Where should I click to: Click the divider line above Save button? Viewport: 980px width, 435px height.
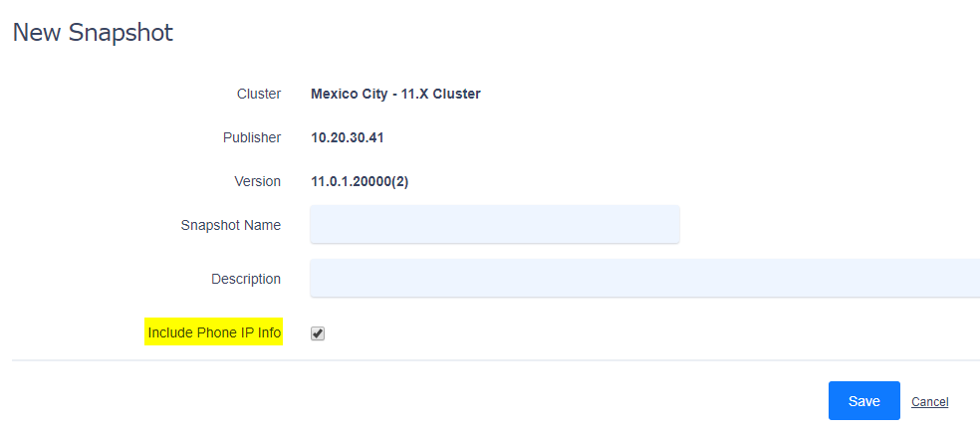pos(496,360)
